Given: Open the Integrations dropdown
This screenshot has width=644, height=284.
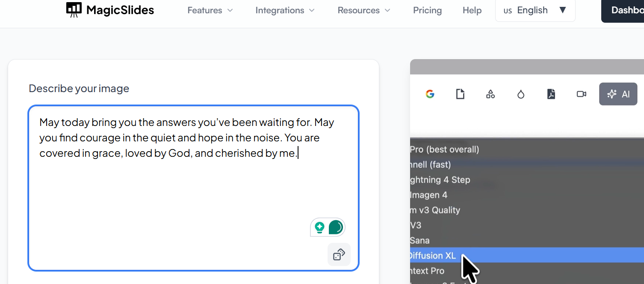Looking at the screenshot, I should tap(285, 10).
